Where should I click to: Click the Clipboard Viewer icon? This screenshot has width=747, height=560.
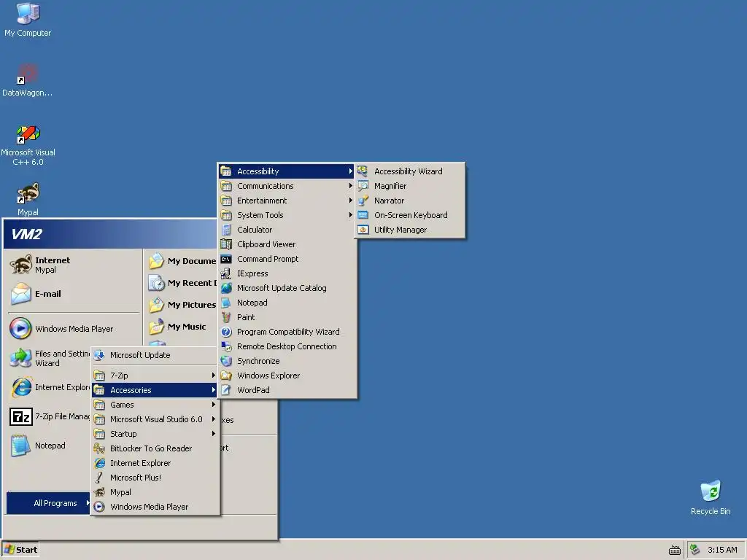[226, 244]
